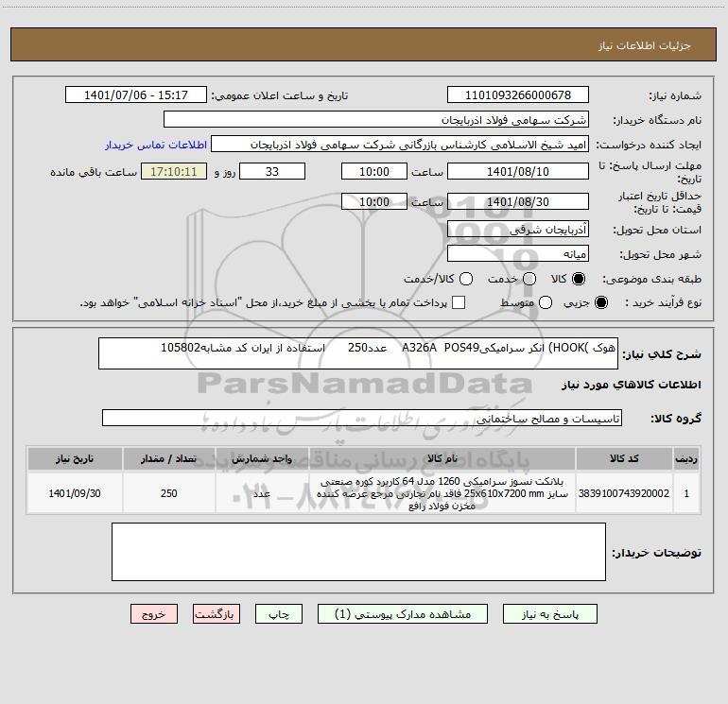Click the general description field with HOOK text
Viewport: 728px width, 704px height.
(358, 353)
